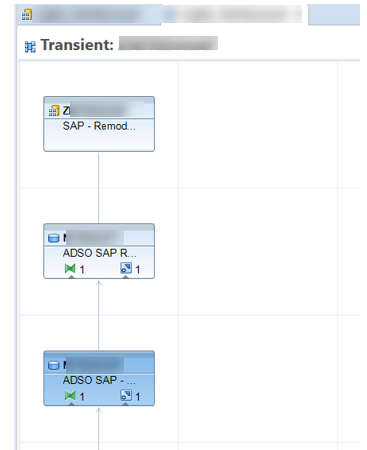
Task: Switch to the second blurred editor tab
Action: click(233, 15)
